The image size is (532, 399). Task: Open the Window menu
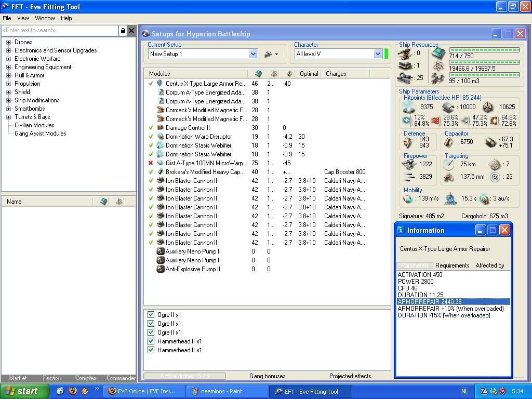click(x=45, y=18)
